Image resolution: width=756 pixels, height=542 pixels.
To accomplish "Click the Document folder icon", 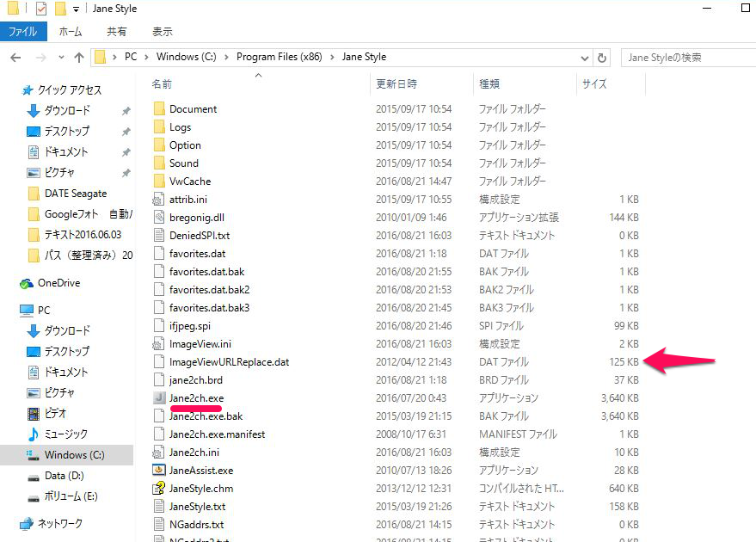I will click(x=159, y=108).
